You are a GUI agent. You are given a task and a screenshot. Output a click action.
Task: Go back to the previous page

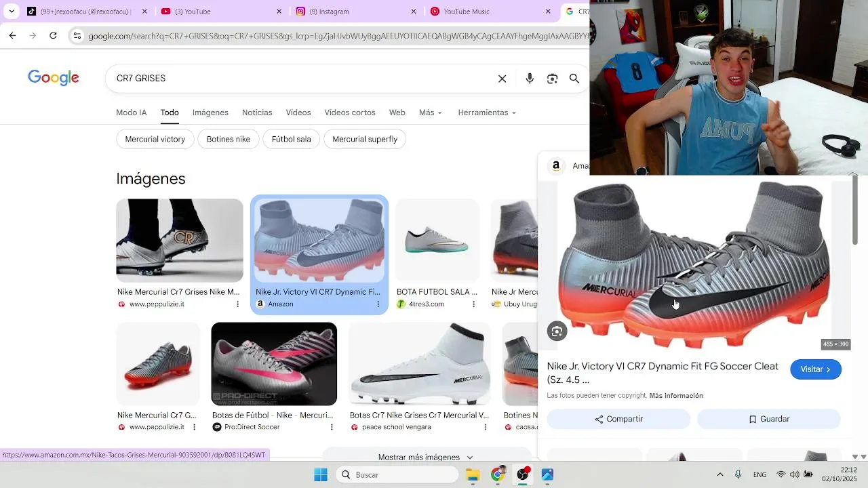click(12, 36)
